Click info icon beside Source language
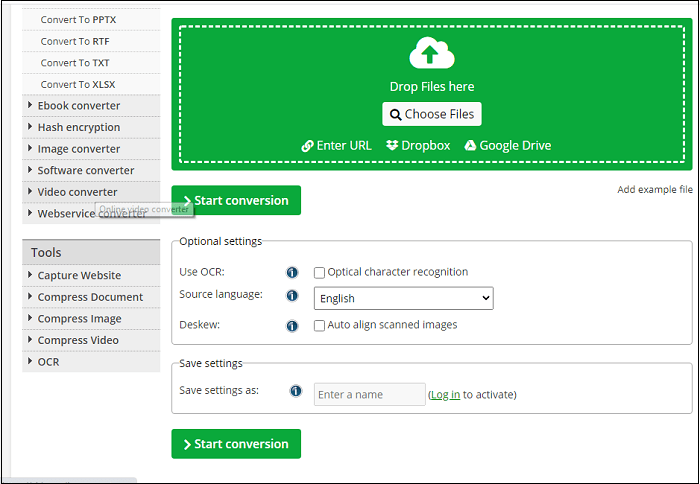The width and height of the screenshot is (700, 484). (293, 296)
